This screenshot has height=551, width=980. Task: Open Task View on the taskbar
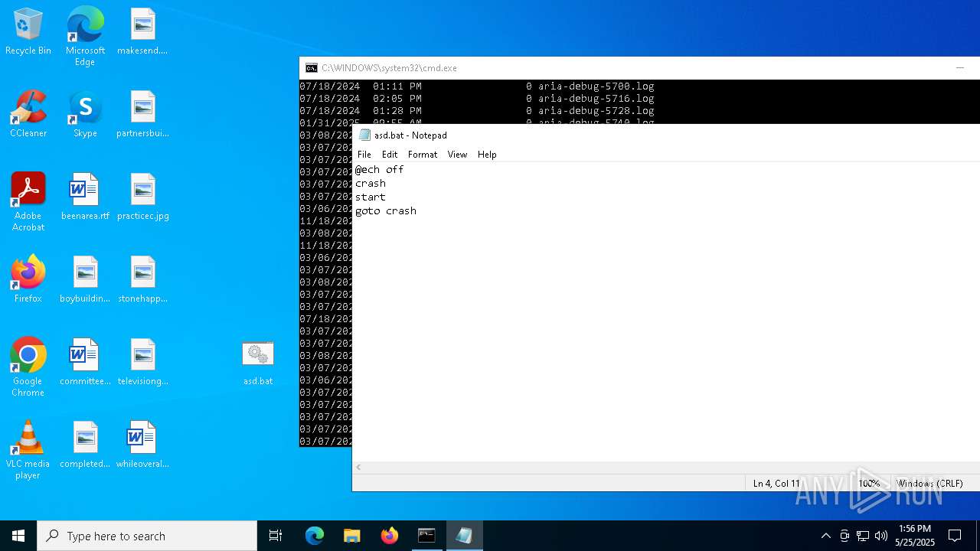click(276, 536)
